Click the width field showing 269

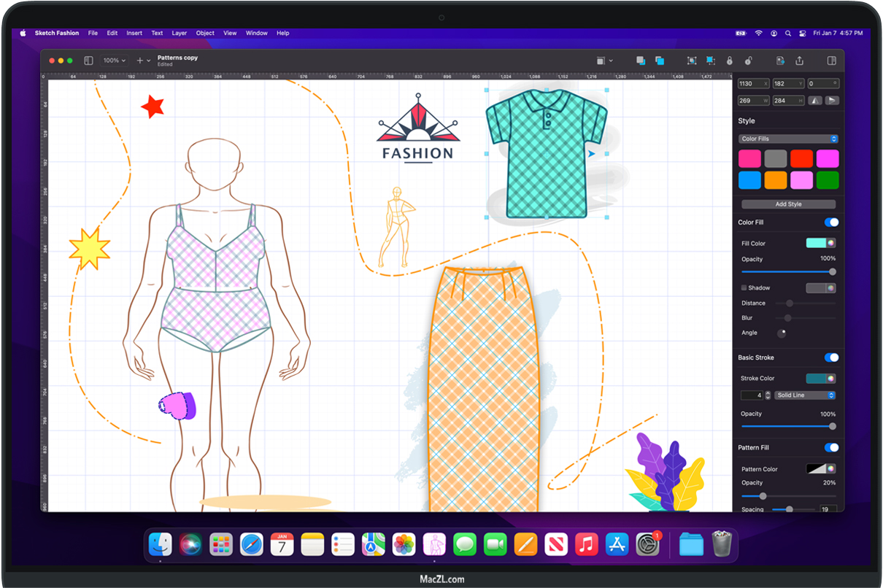tap(754, 101)
